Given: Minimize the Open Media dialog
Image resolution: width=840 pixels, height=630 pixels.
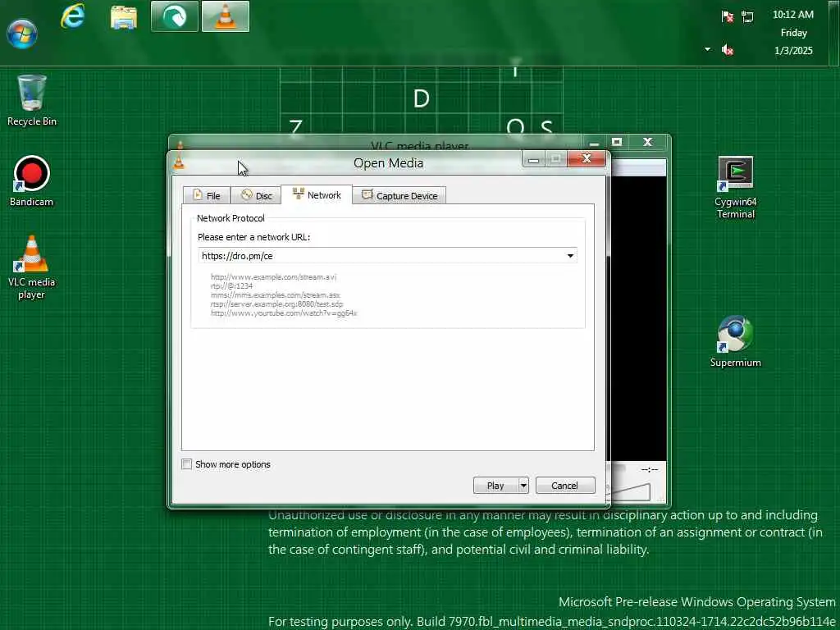Looking at the screenshot, I should tap(533, 158).
